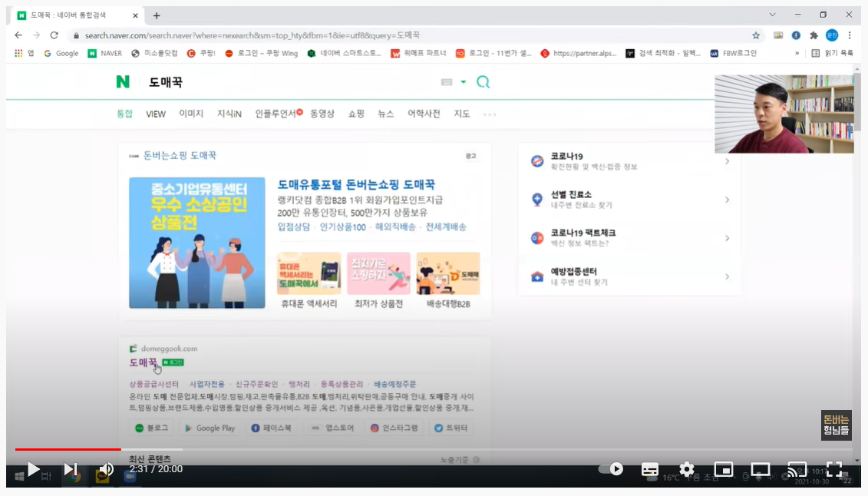868x496 pixels.
Task: Open Chrome extensions puzzle icon
Action: 814,35
